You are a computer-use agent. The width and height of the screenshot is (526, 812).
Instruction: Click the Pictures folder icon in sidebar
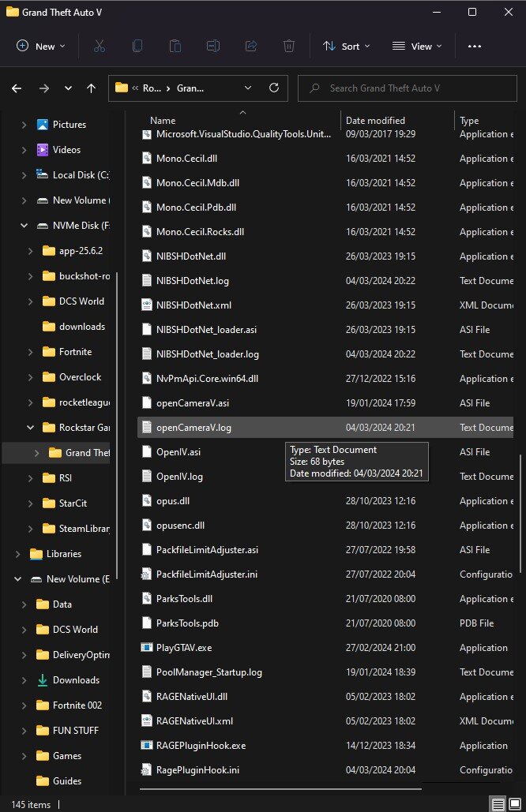43,125
